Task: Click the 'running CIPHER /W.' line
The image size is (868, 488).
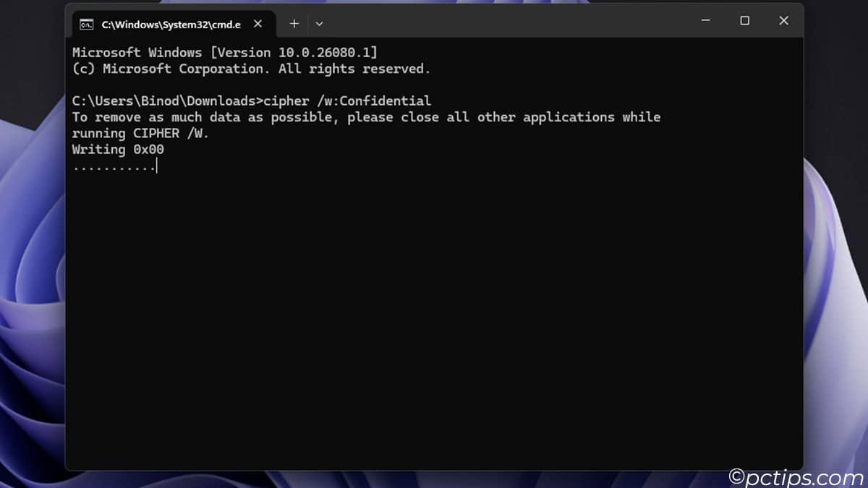Action: (x=140, y=133)
